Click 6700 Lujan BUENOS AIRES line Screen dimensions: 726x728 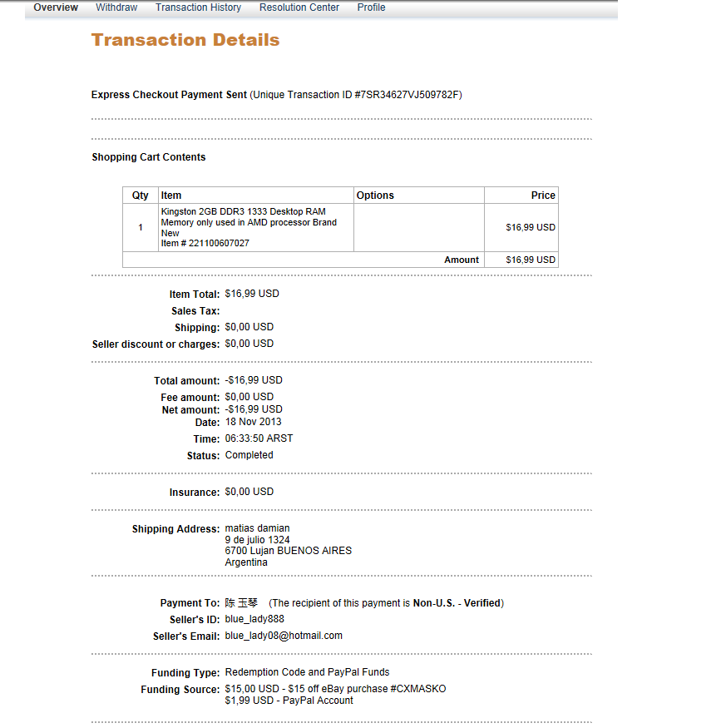[x=289, y=551]
